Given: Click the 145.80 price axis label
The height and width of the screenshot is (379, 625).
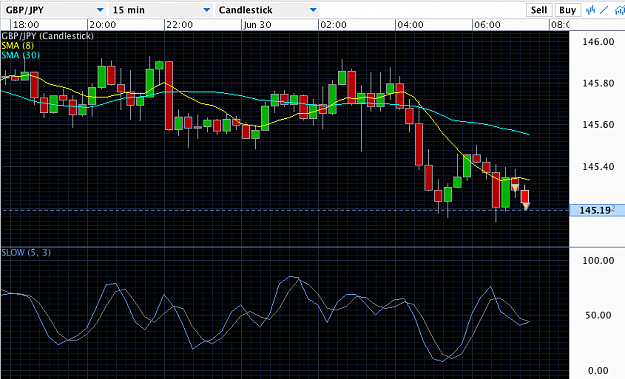Looking at the screenshot, I should (598, 83).
